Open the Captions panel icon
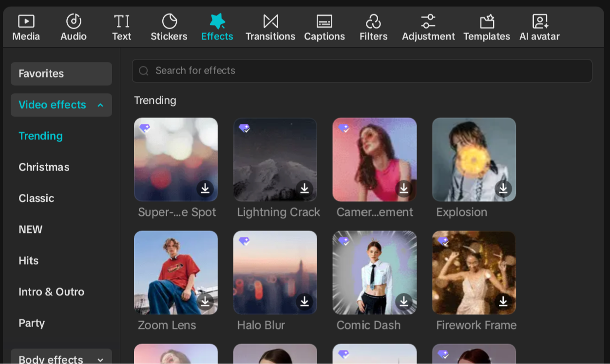 pos(324,21)
